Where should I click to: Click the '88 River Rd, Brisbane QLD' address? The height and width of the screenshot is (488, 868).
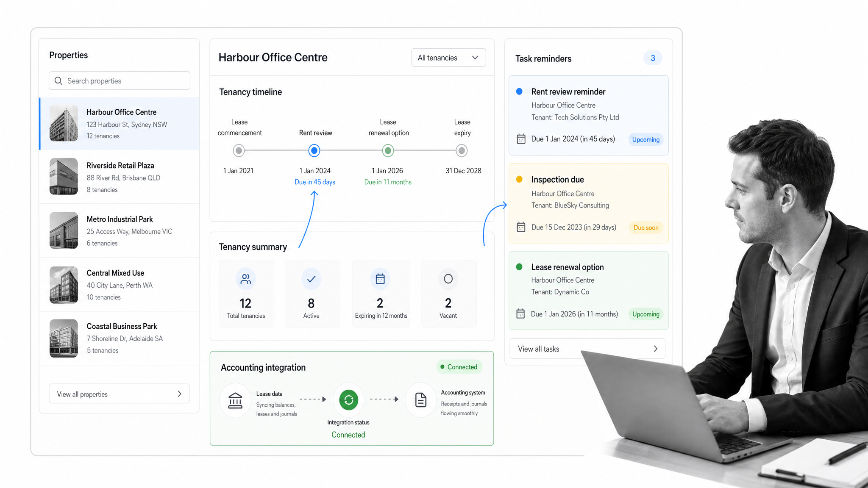pos(123,178)
